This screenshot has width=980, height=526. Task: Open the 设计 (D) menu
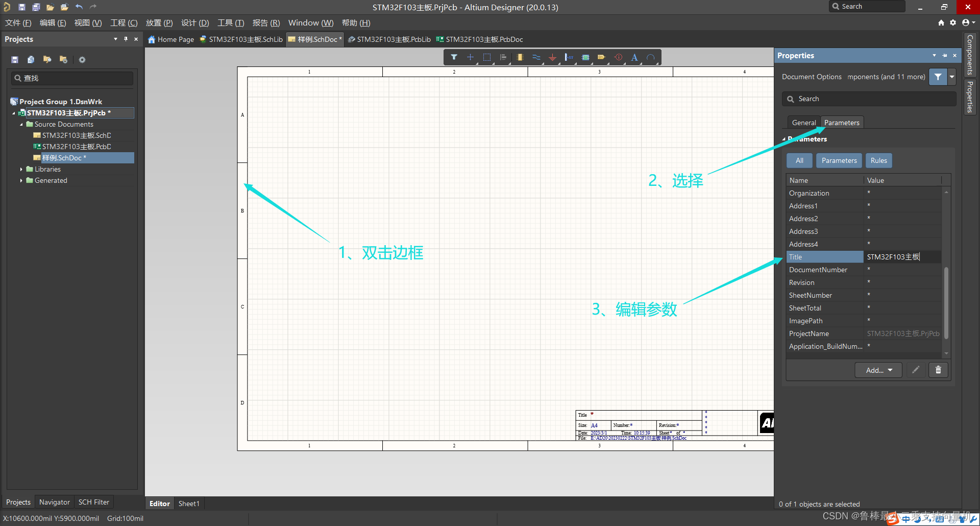coord(195,23)
